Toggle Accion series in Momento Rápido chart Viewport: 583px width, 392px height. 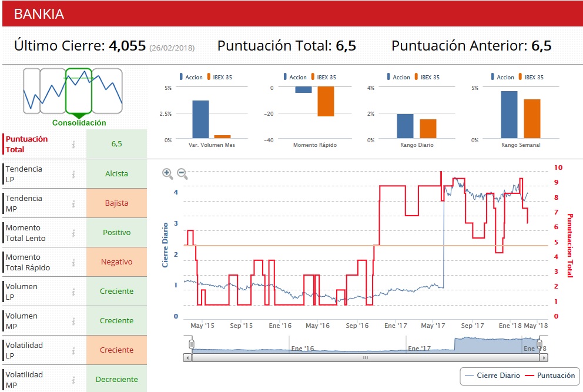295,77
